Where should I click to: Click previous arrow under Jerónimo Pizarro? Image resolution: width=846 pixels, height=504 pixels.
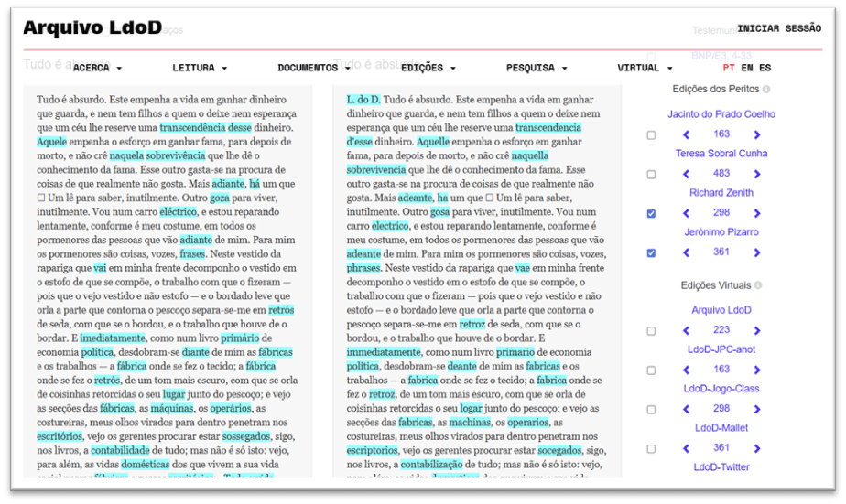pyautogui.click(x=686, y=252)
